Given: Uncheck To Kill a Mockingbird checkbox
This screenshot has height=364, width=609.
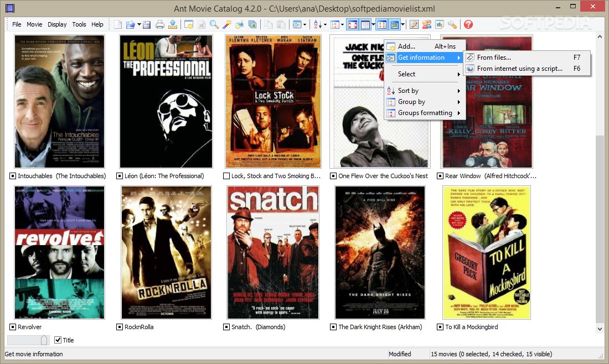Looking at the screenshot, I should [x=440, y=327].
